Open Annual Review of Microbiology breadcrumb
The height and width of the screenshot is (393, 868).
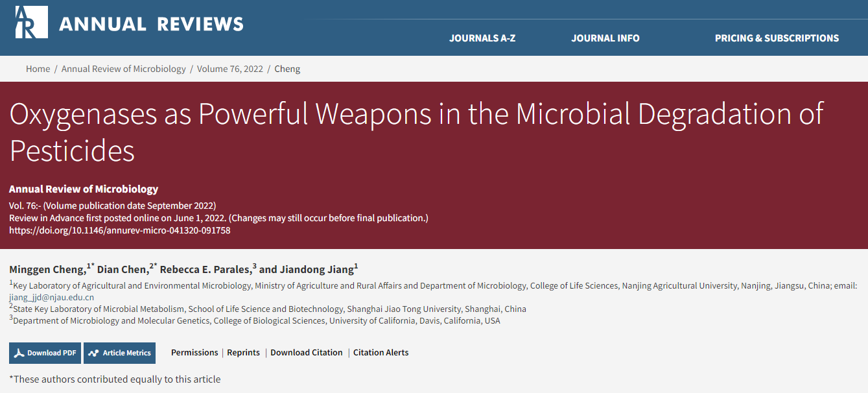point(123,69)
